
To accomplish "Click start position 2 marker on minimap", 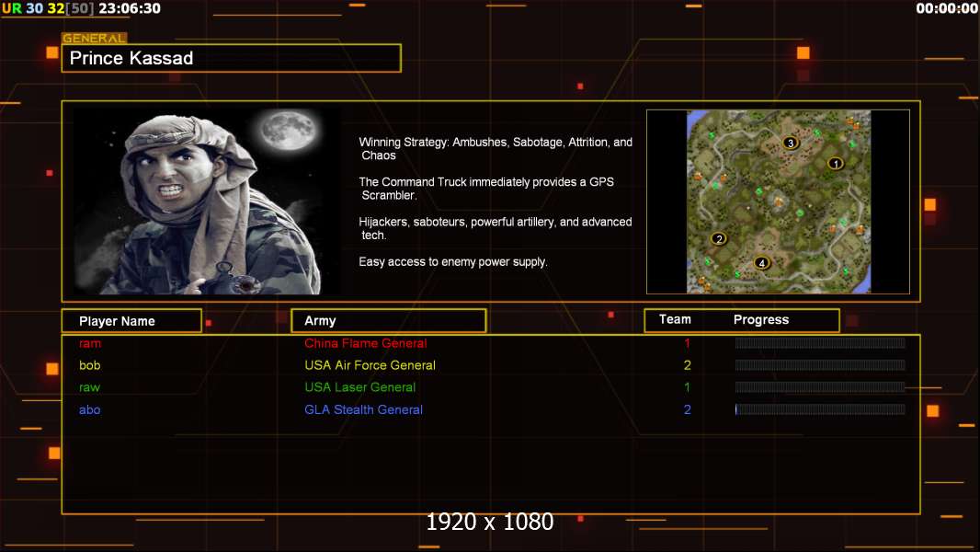I will click(719, 238).
